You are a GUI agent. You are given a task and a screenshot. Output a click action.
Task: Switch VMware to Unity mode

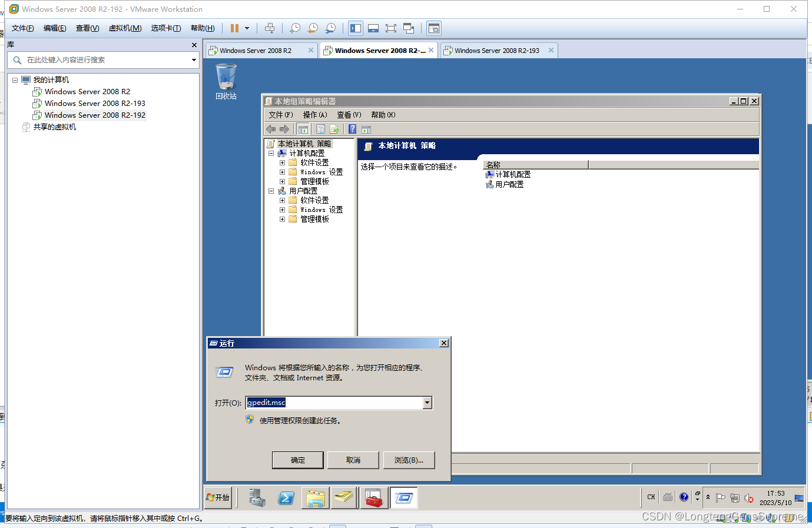click(x=409, y=28)
